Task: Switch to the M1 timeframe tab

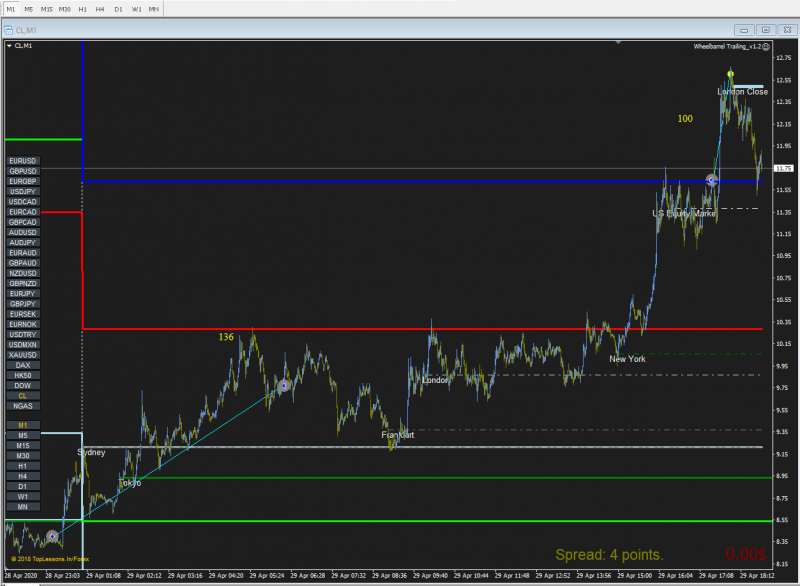Action: [11, 9]
